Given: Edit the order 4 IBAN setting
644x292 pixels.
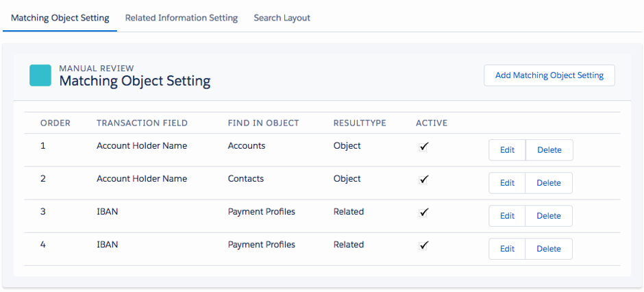Looking at the screenshot, I should [x=507, y=249].
